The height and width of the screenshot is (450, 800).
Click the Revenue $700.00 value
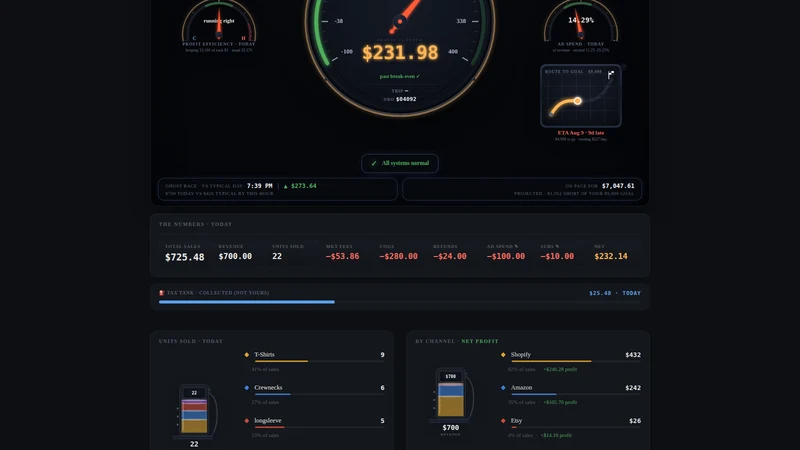235,256
